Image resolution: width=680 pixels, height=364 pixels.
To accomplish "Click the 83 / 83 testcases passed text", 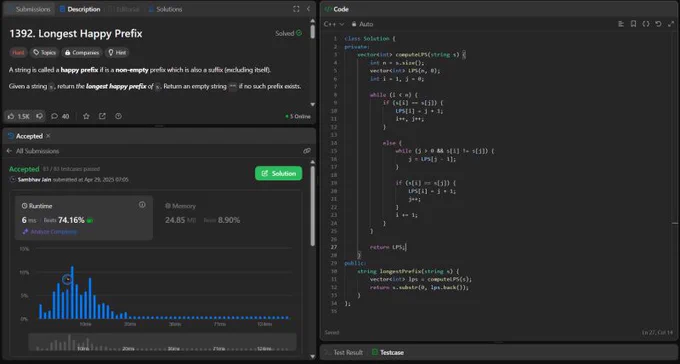I will 71,169.
